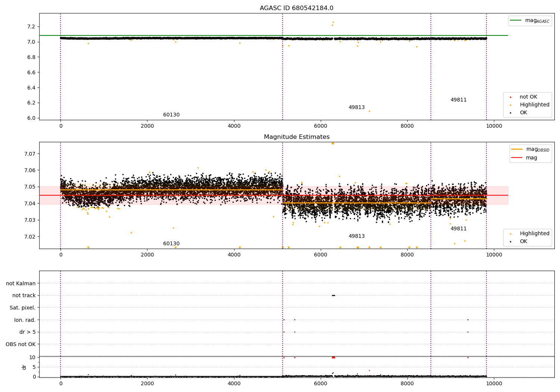The image size is (560, 392).
Task: Click the black "not track" flag marker
Action: click(x=333, y=295)
